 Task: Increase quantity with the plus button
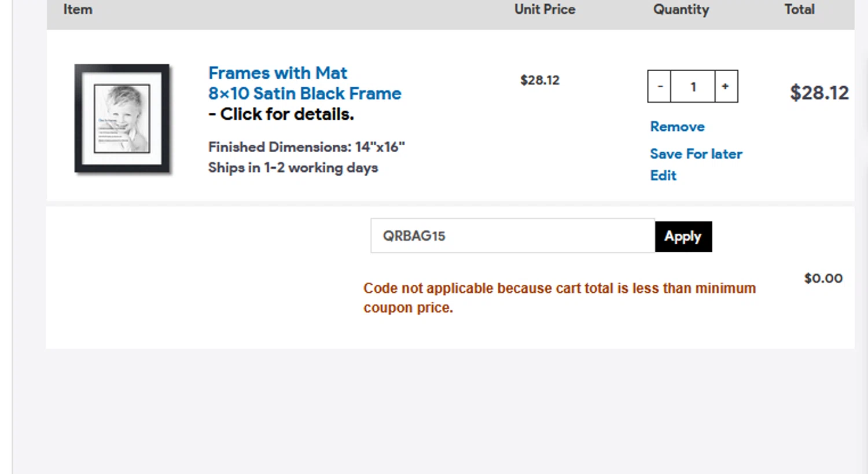coord(726,87)
